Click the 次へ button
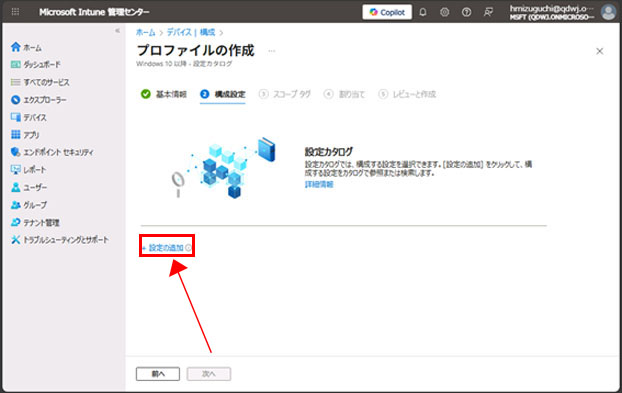 click(x=209, y=374)
